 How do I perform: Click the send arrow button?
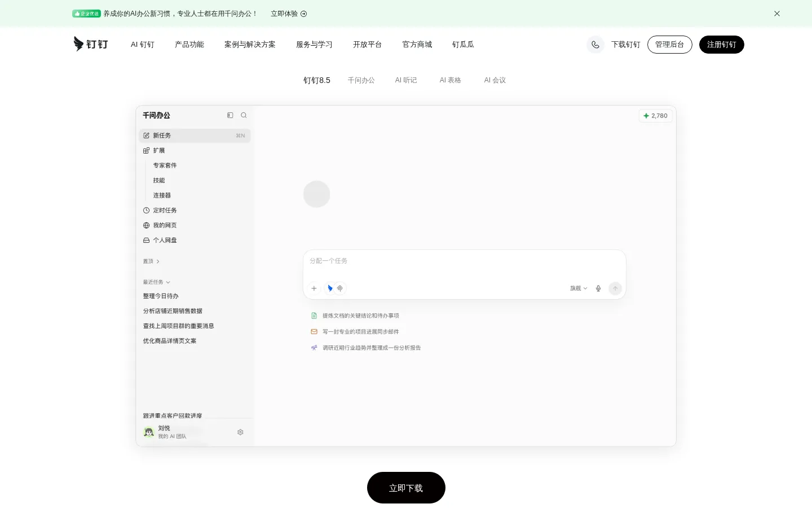(615, 288)
